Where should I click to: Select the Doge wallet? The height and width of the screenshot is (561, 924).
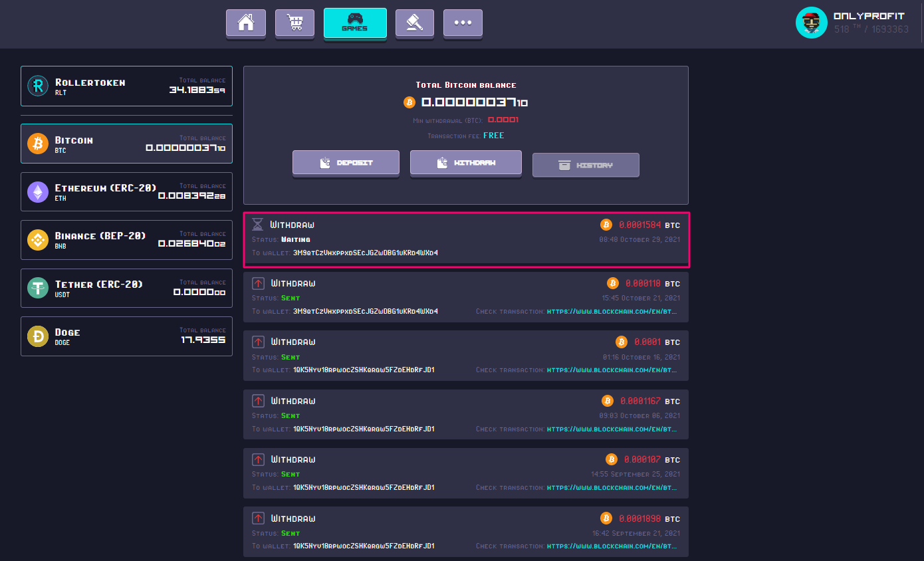coord(126,336)
